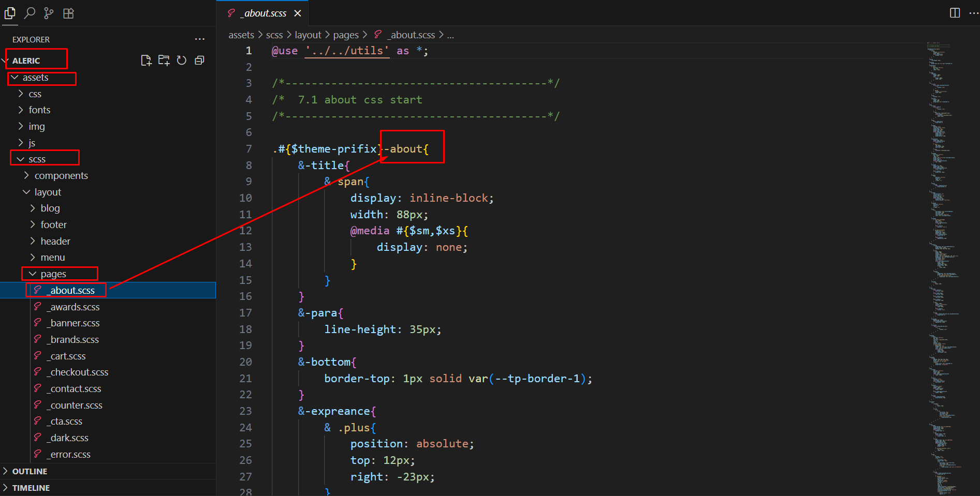Collapse all folders in Explorer
Viewport: 980px width, 496px height.
199,61
